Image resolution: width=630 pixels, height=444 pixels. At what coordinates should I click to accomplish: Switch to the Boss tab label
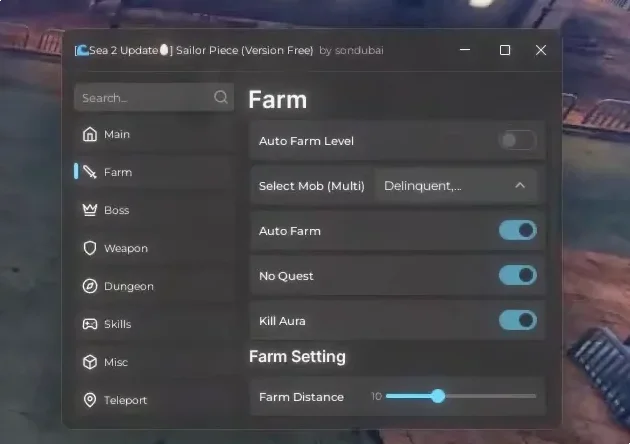tap(117, 210)
